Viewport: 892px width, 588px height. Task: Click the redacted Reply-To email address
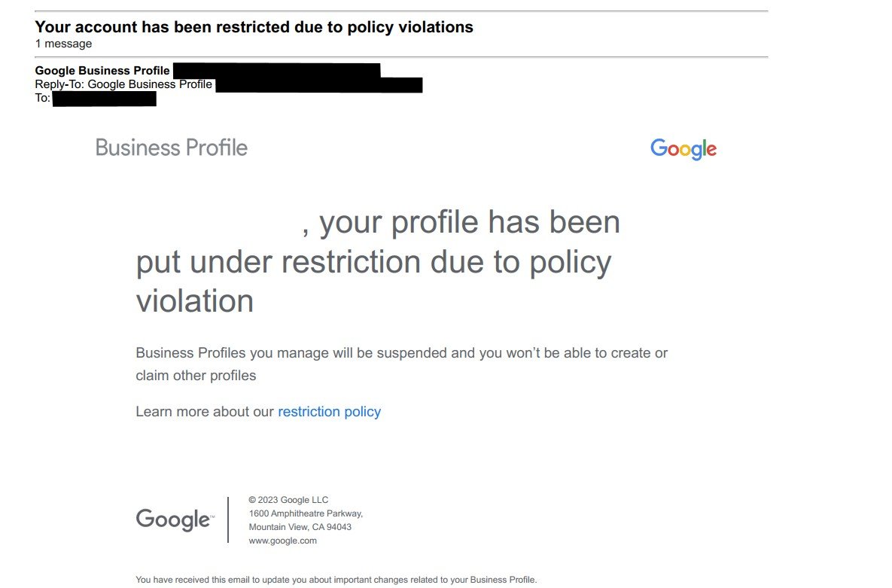(x=319, y=85)
